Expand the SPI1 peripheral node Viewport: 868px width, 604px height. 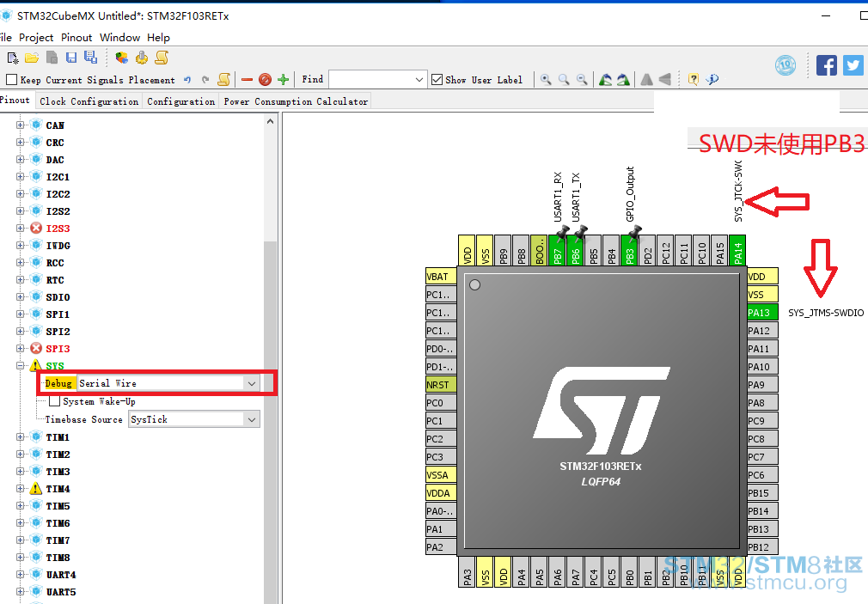tap(21, 314)
